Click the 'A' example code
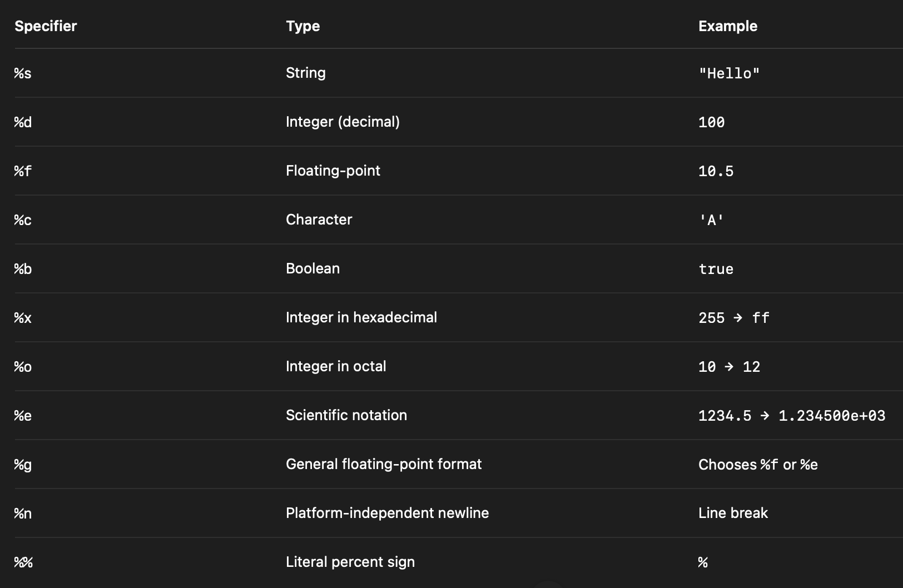This screenshot has width=903, height=588. (711, 220)
